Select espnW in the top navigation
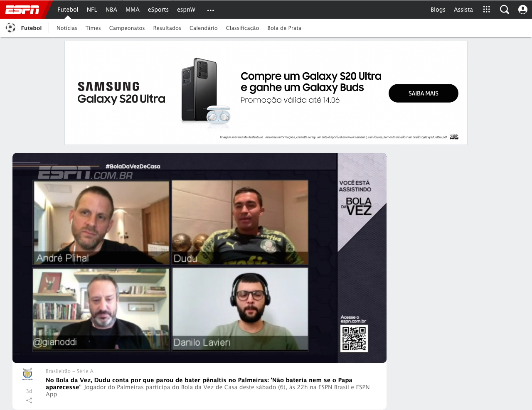Image resolution: width=532 pixels, height=410 pixels. [186, 10]
